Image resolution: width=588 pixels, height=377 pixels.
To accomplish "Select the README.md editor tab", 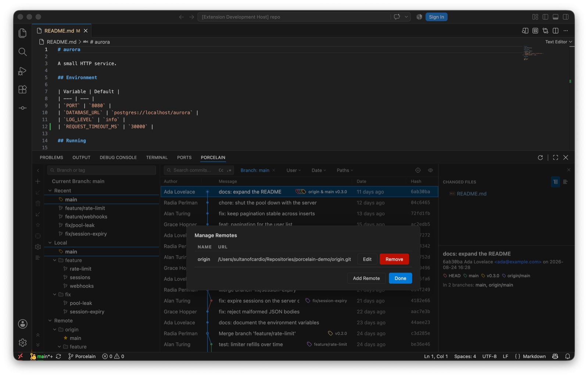I will pyautogui.click(x=62, y=31).
